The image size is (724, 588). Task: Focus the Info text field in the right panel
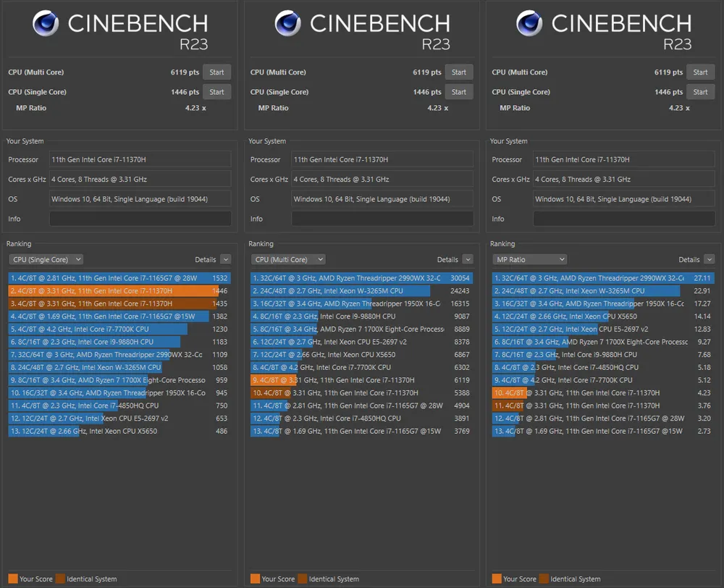pos(623,219)
